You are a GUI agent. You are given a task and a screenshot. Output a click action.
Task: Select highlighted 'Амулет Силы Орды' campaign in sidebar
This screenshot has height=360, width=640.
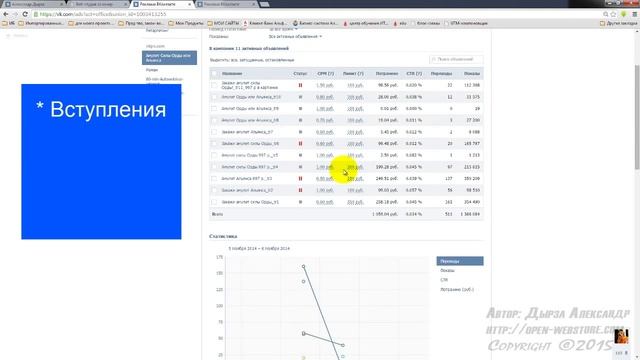pyautogui.click(x=169, y=58)
